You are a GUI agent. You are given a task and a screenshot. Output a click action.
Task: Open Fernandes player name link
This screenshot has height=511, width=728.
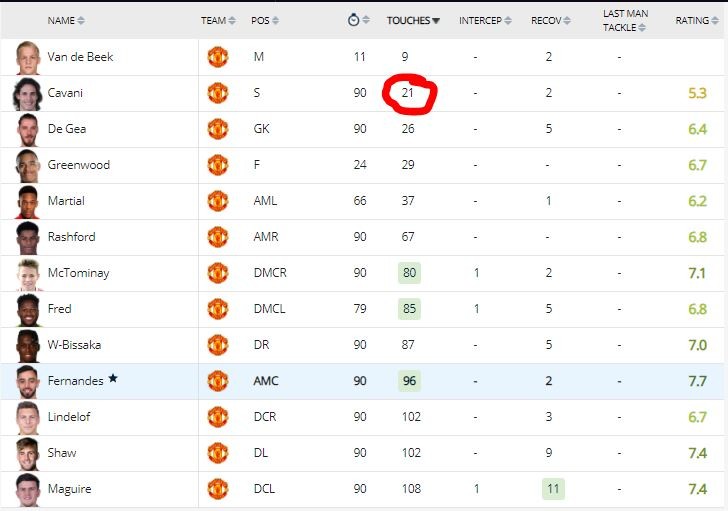[x=75, y=381]
